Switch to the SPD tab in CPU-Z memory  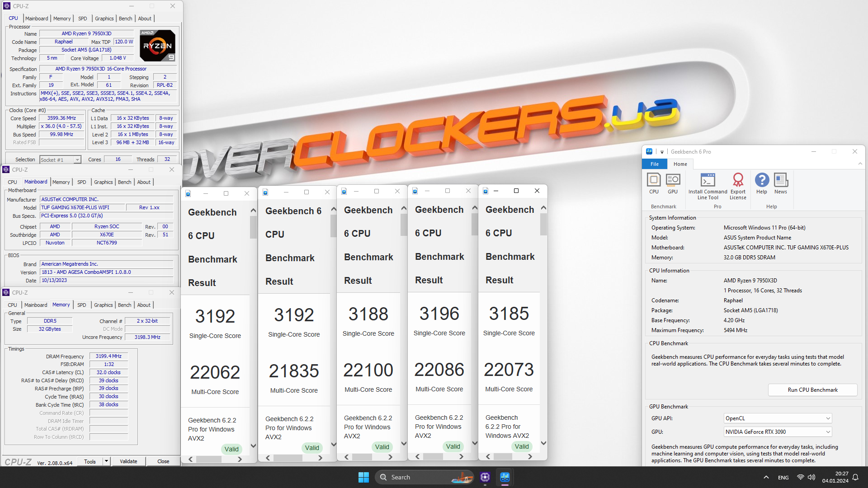[x=81, y=305]
